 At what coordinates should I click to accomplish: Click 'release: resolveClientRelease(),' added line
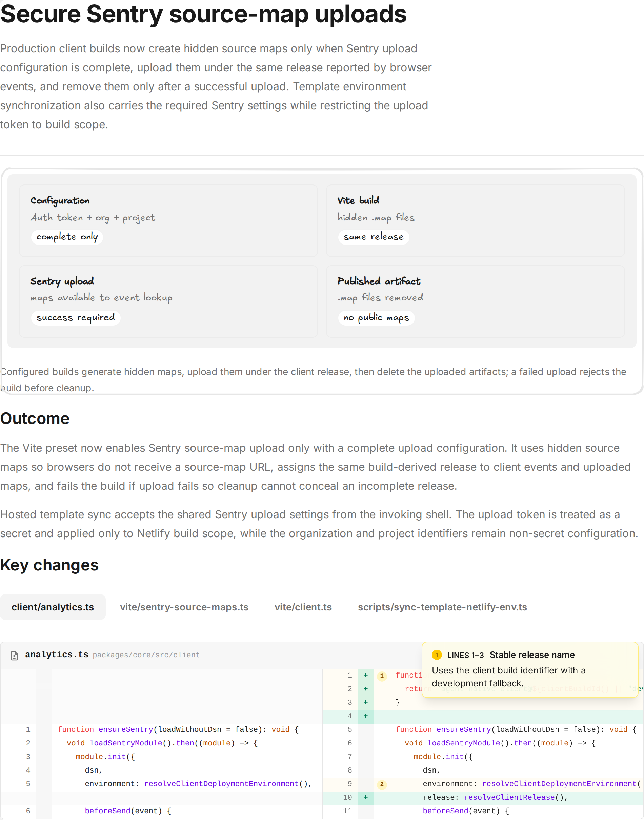495,797
